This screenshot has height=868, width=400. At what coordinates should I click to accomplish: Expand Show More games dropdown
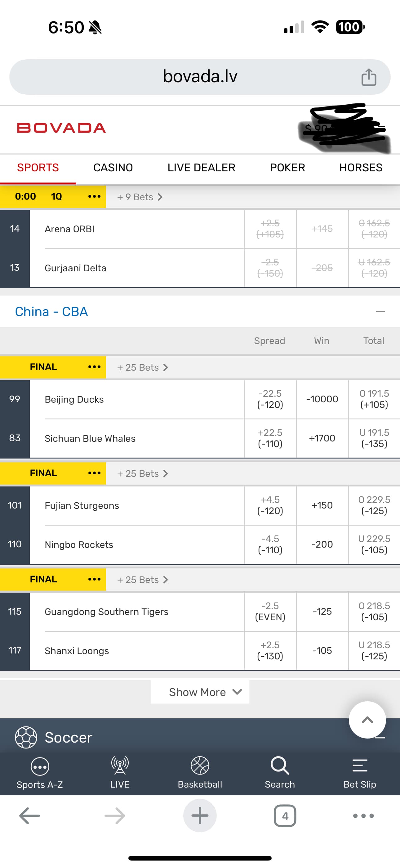pos(200,692)
